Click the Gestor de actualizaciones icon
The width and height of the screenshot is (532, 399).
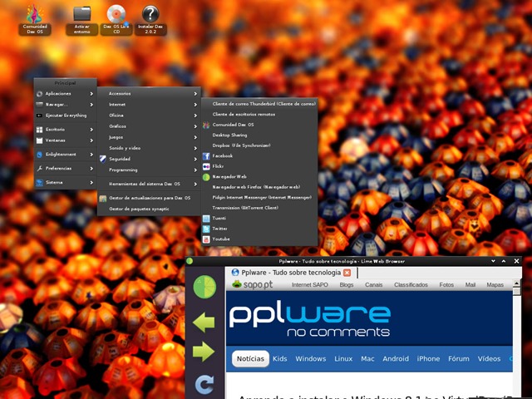pyautogui.click(x=103, y=198)
